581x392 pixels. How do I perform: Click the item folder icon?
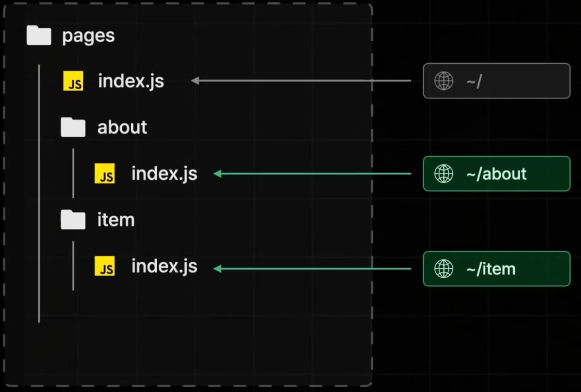pyautogui.click(x=73, y=220)
